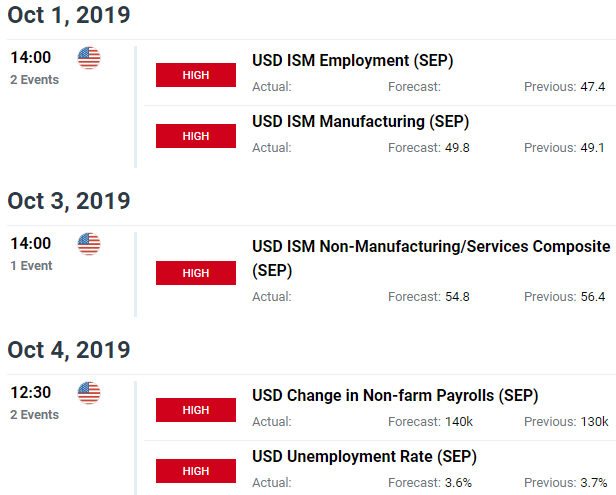
Task: Expand the Oct 4 12:30 '2 Events' group
Action: [35, 415]
